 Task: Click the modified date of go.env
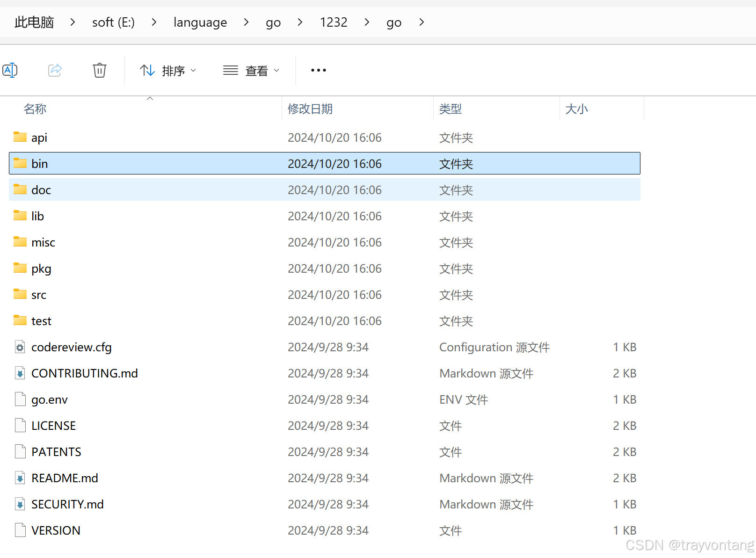pos(328,399)
